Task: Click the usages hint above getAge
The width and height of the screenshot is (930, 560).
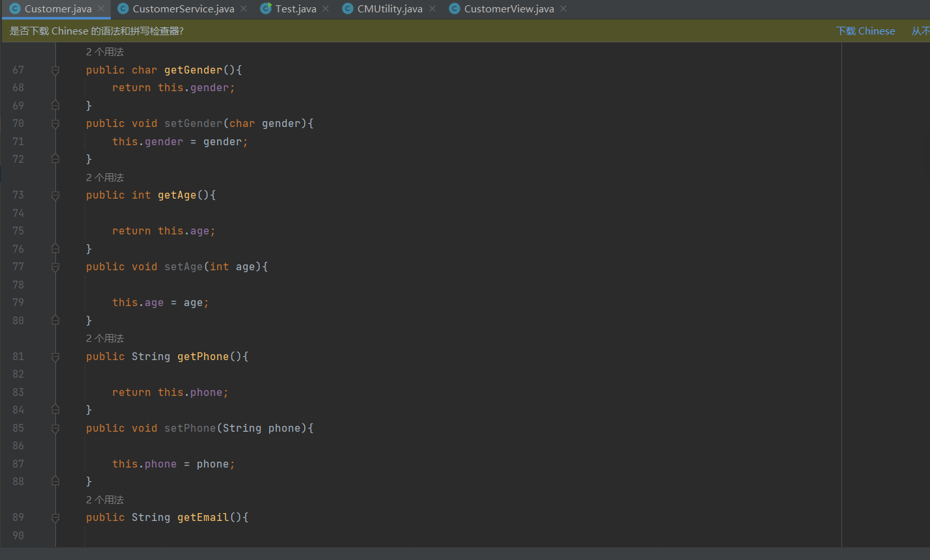Action: 105,177
